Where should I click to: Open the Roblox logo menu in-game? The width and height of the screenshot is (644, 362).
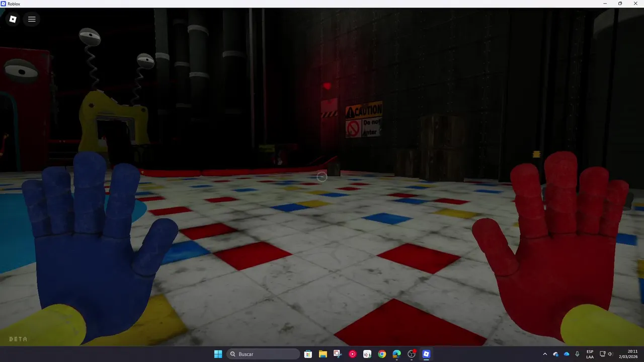(x=13, y=19)
